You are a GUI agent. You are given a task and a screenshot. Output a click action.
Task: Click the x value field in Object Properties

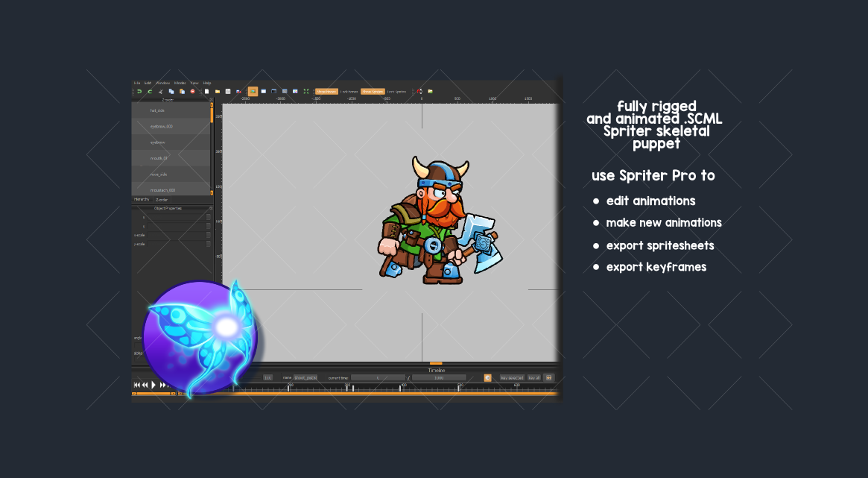point(177,217)
